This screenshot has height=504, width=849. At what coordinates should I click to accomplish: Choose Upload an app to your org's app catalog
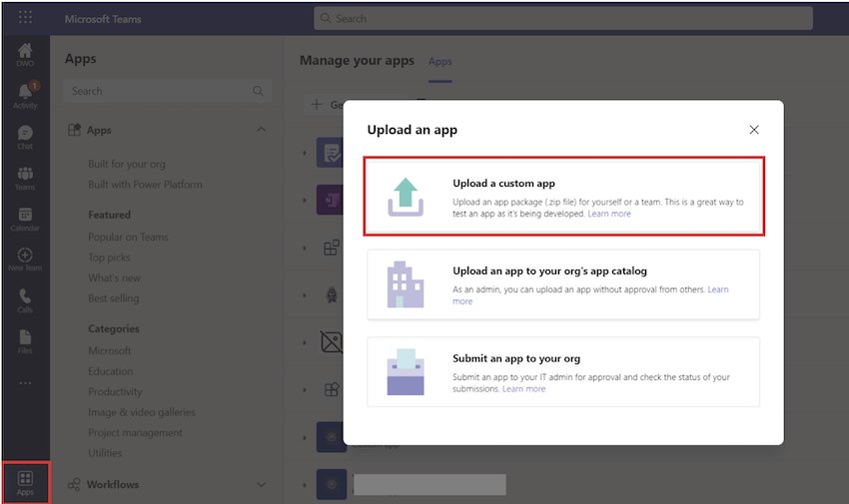click(563, 284)
